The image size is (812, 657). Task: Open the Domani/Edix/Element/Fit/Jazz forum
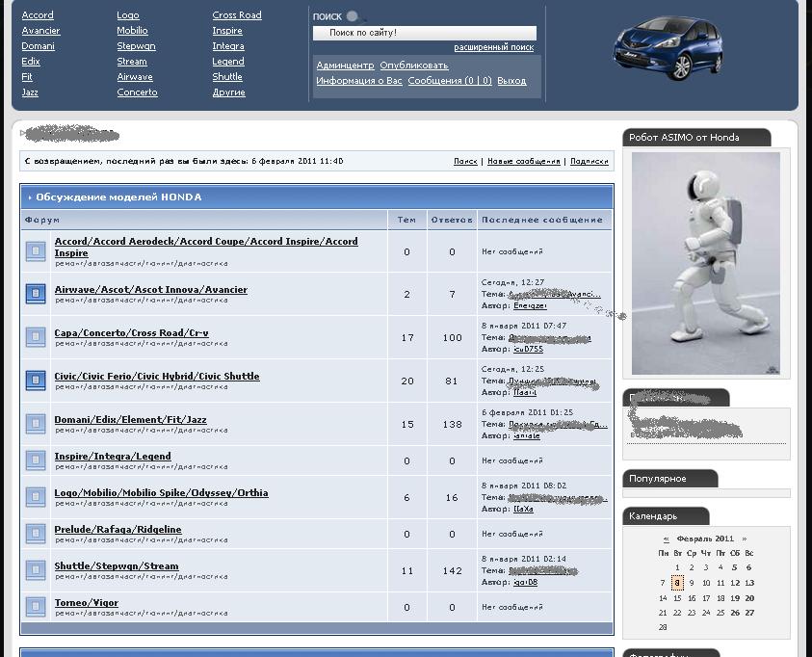pos(130,420)
